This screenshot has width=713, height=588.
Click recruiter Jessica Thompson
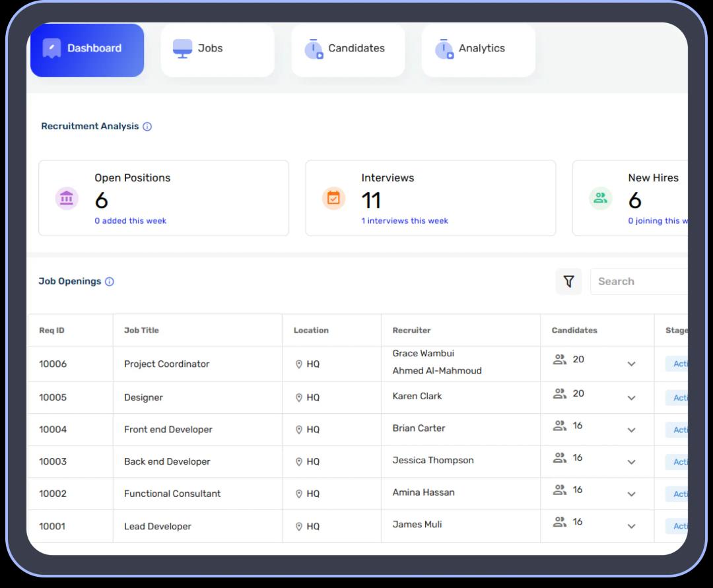coord(433,461)
